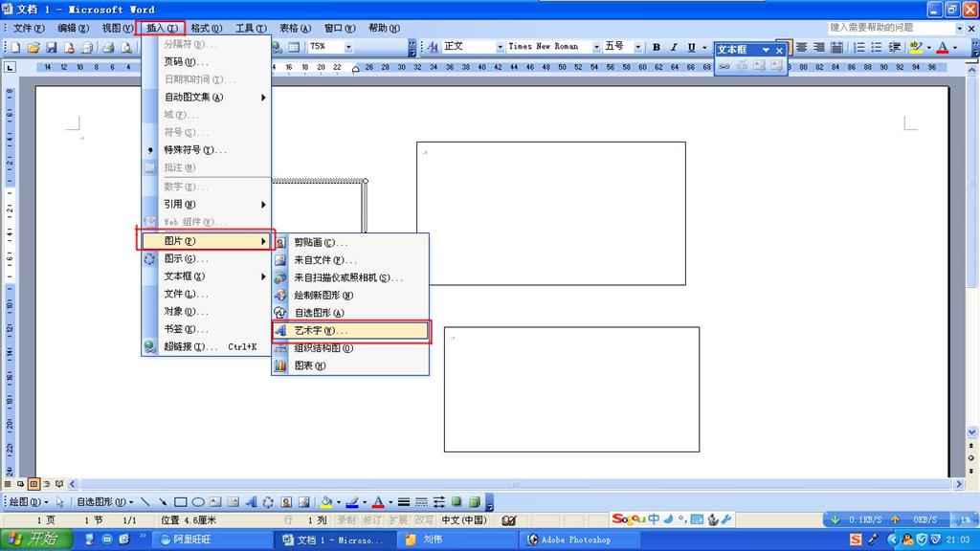Select the Oval shape drawing tool

198,502
